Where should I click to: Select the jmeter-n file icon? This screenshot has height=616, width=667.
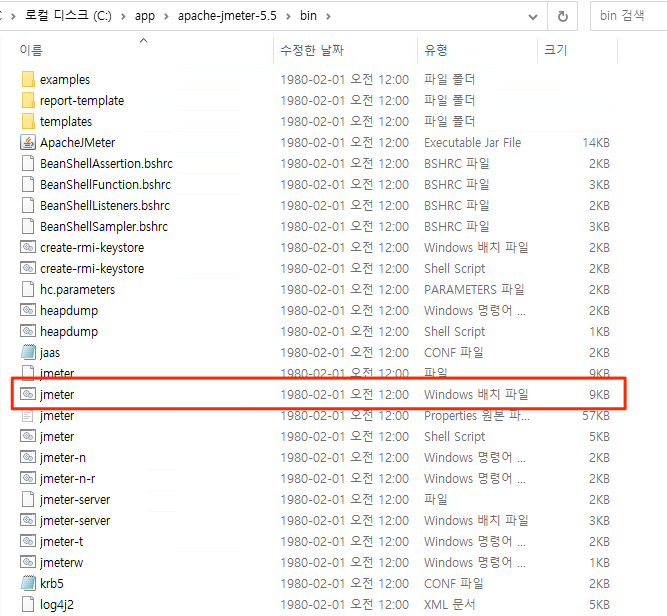(28, 457)
